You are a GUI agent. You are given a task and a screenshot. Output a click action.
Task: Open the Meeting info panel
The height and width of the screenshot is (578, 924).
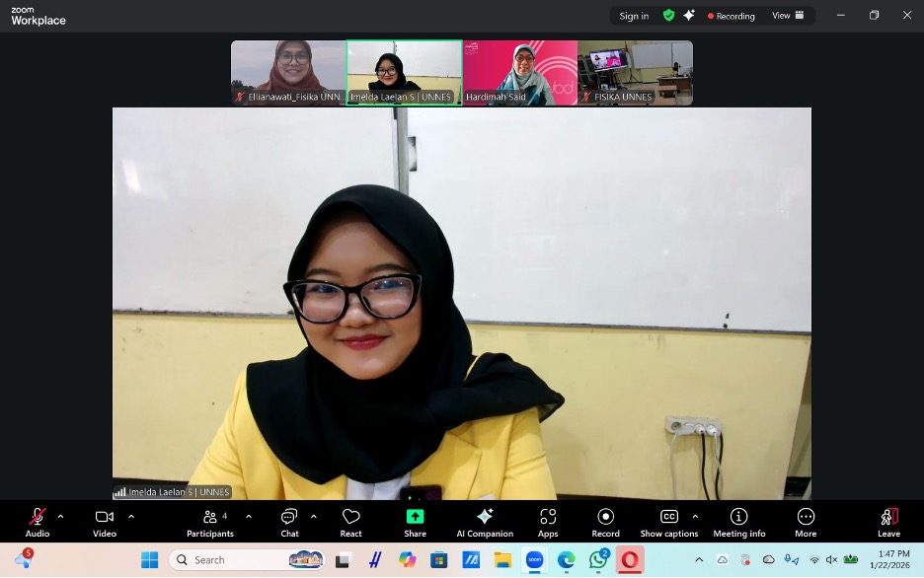738,520
